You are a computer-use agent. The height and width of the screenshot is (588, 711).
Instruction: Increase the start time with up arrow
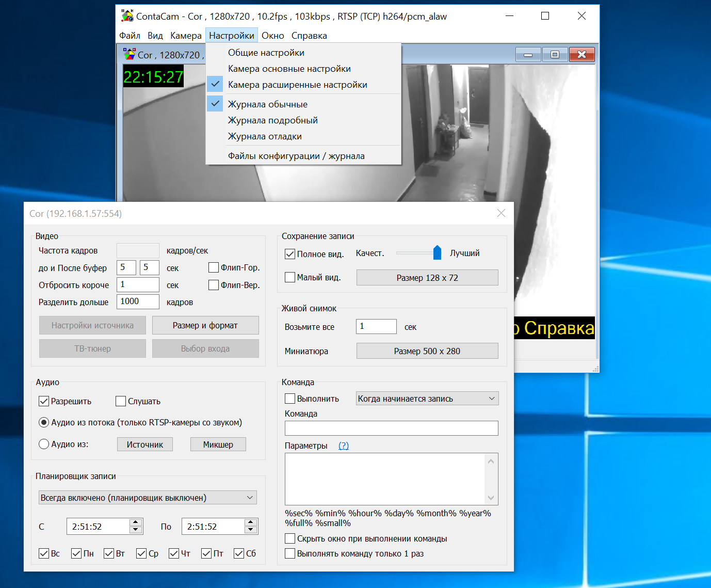pyautogui.click(x=136, y=522)
